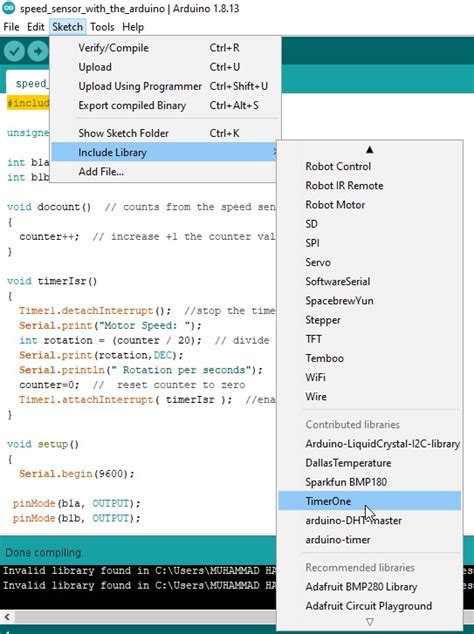Switch to the speed_ sketch tab
The height and width of the screenshot is (634, 474).
tap(28, 83)
